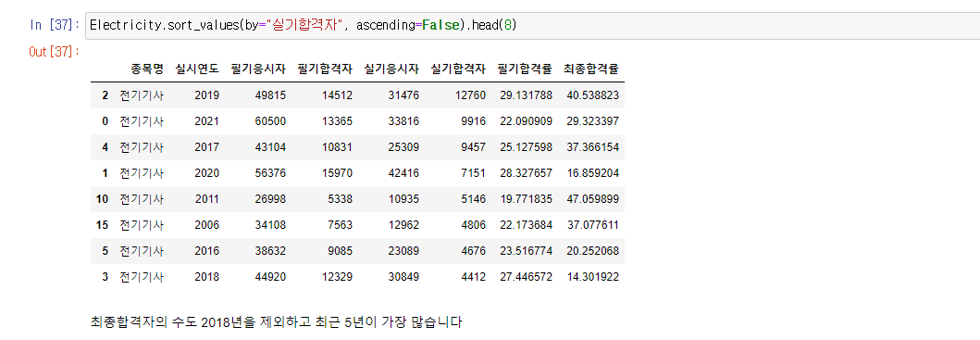Screen dimensions: 980x340
Task: Click the In [37] prompt label
Action: (55, 25)
